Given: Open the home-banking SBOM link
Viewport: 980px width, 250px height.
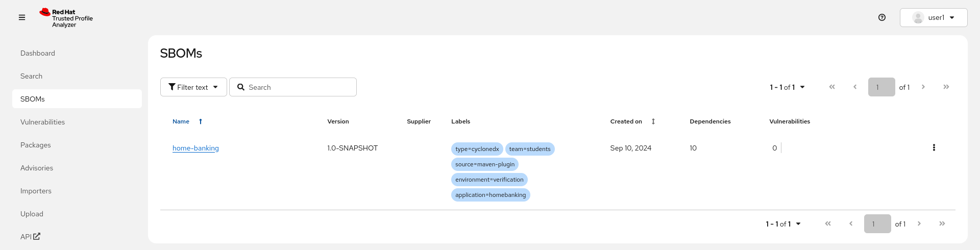Looking at the screenshot, I should (x=195, y=148).
